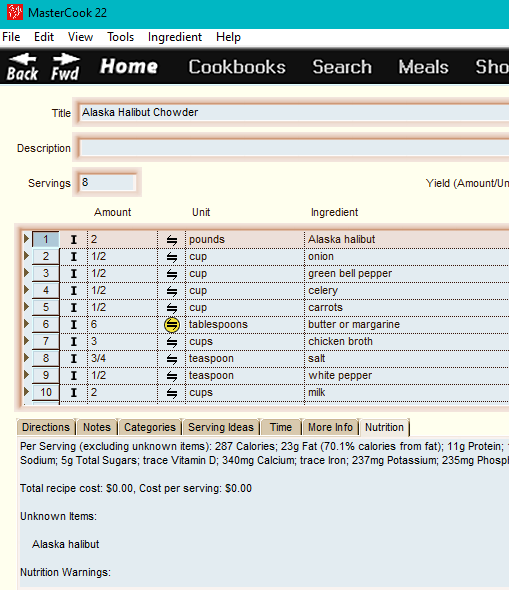The image size is (509, 590).
Task: Click the I type icon in the salt row
Action: 74,359
